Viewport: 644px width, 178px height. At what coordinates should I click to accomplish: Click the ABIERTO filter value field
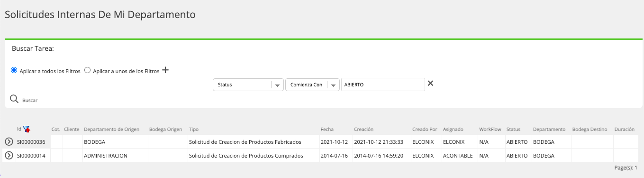[x=383, y=84]
